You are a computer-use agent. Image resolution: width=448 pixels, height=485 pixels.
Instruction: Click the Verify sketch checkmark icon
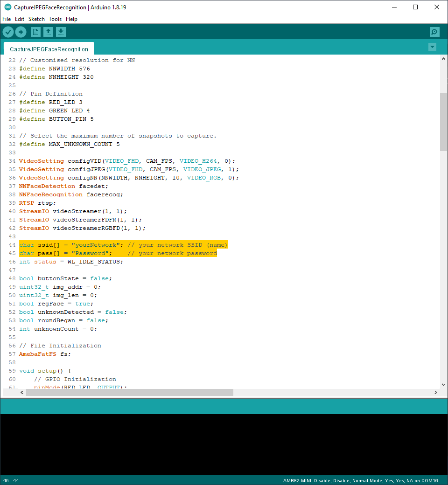coord(8,32)
